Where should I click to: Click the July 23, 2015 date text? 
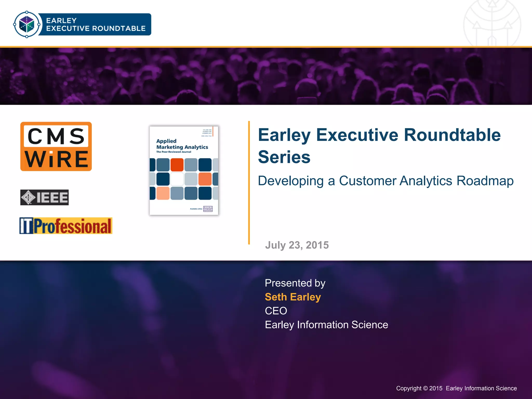coord(297,245)
